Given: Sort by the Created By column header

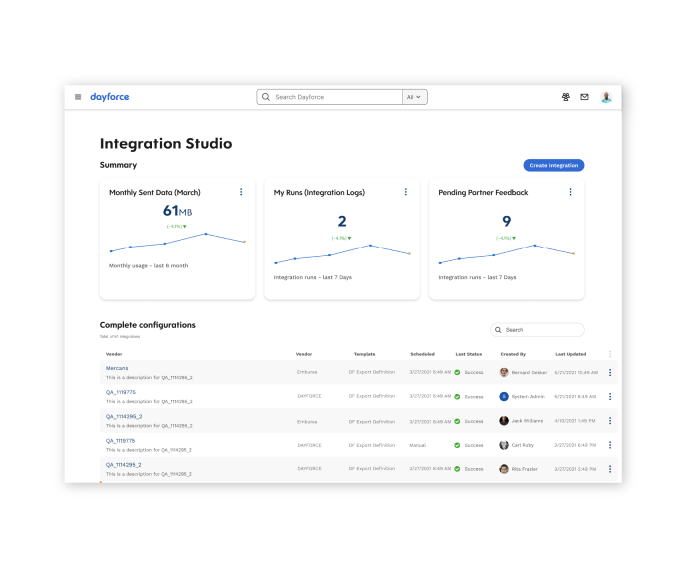Looking at the screenshot, I should click(x=513, y=354).
